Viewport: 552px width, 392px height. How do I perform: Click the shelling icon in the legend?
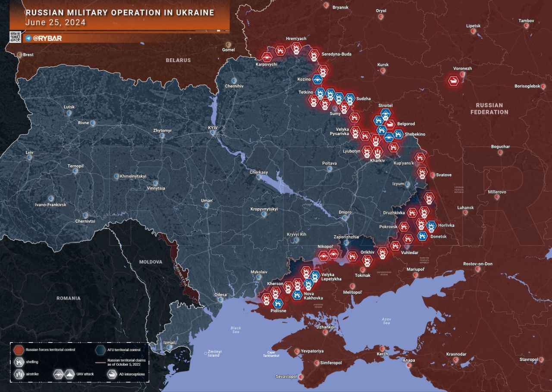coord(19,361)
